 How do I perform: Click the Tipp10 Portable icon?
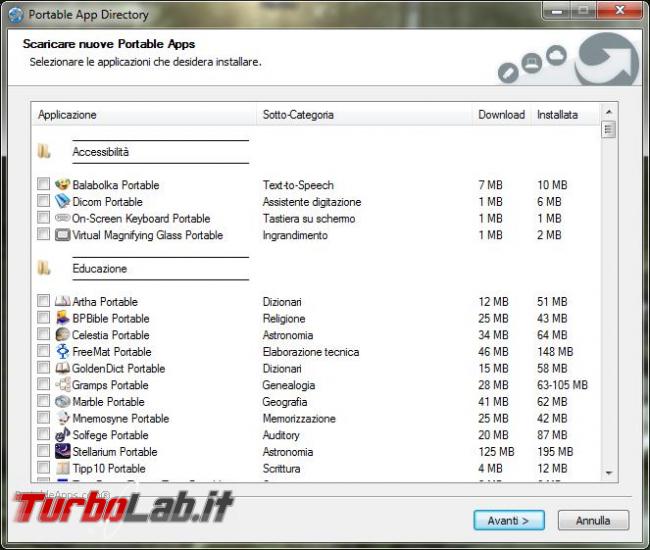click(63, 468)
